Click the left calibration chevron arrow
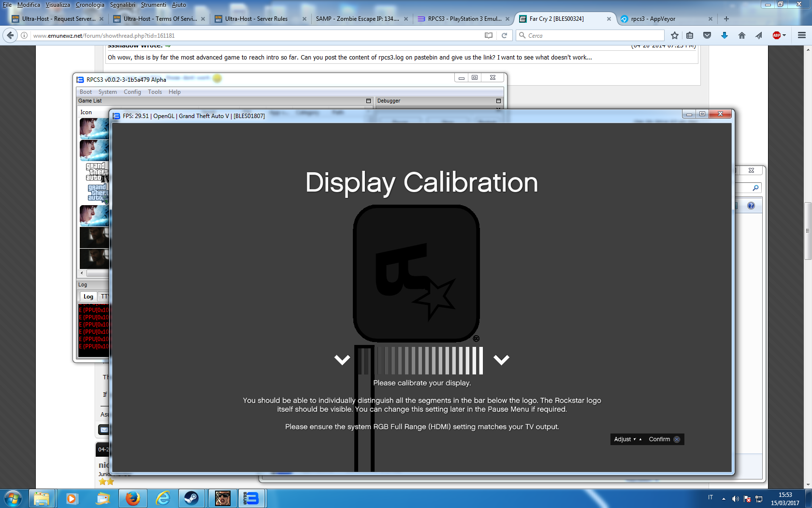The width and height of the screenshot is (812, 508). [x=342, y=359]
